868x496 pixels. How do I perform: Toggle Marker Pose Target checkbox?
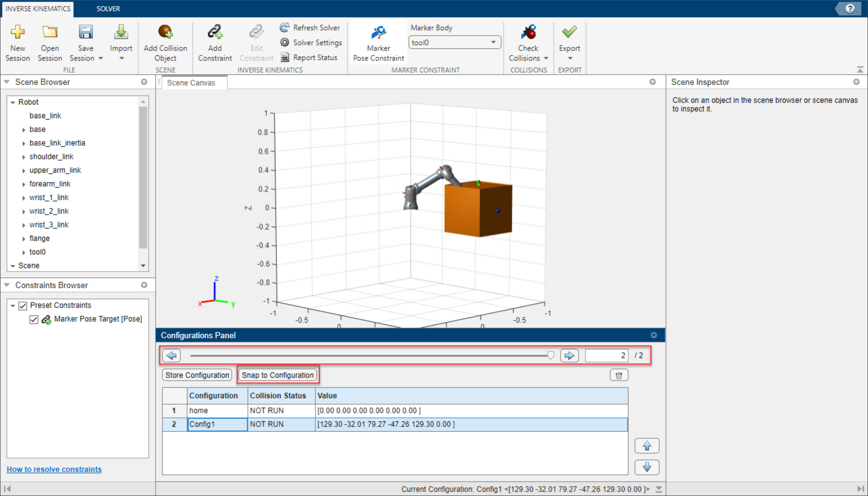(x=34, y=319)
